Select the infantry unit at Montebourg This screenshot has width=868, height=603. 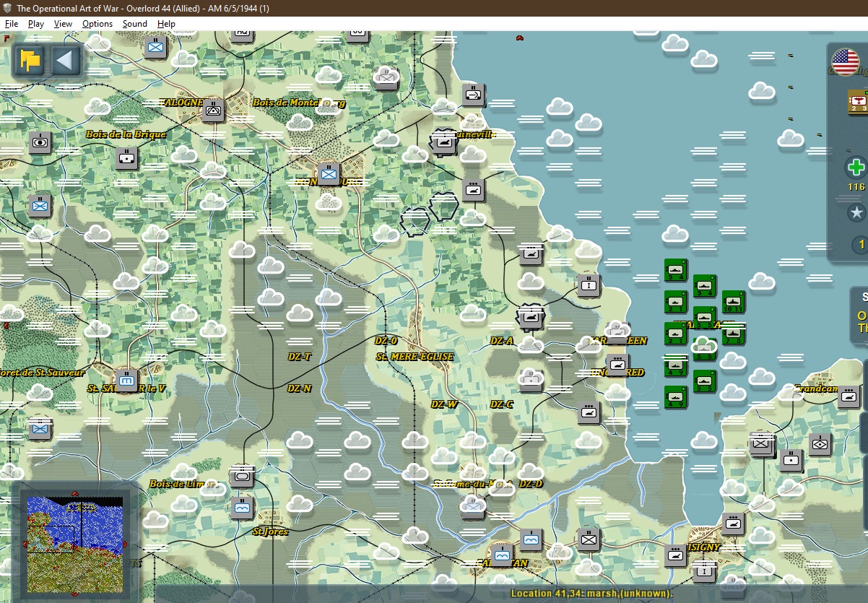tap(329, 173)
